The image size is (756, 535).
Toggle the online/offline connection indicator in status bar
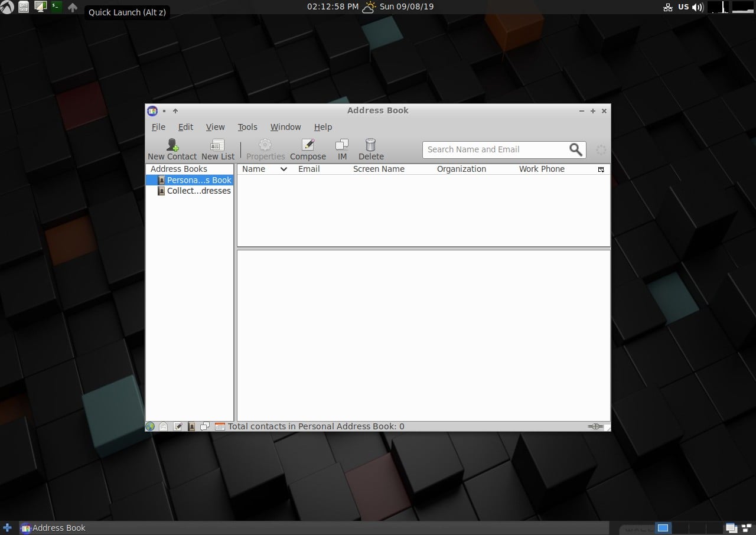click(x=594, y=426)
